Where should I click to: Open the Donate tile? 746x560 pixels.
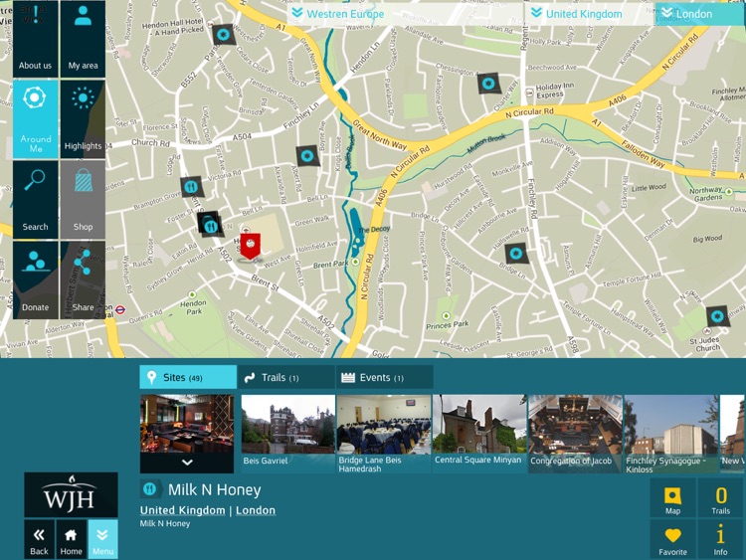[x=35, y=280]
